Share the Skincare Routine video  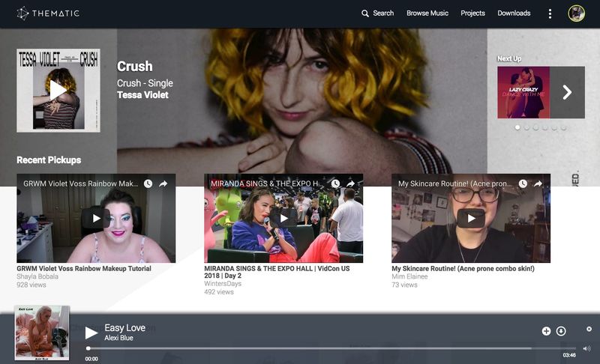538,183
